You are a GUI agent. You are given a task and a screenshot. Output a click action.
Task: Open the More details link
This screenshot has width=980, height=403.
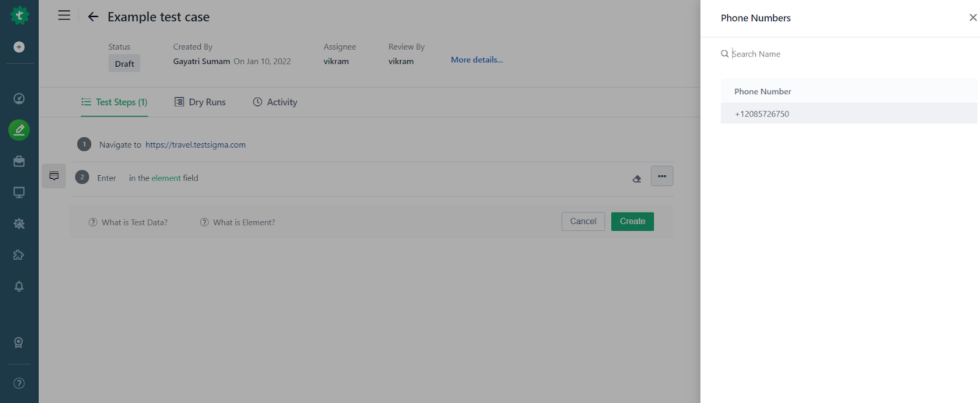click(x=477, y=60)
